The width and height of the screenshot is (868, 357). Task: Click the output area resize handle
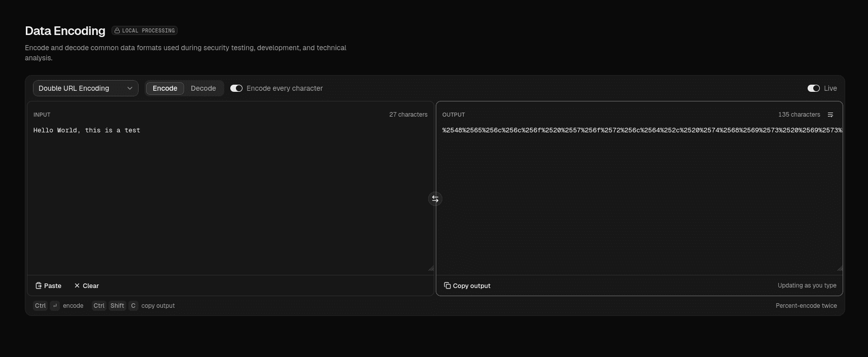tap(840, 268)
